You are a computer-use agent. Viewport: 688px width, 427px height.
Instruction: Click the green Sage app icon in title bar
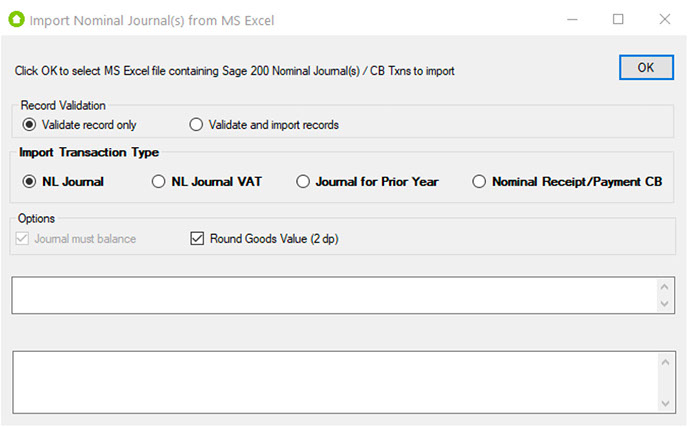(x=16, y=19)
